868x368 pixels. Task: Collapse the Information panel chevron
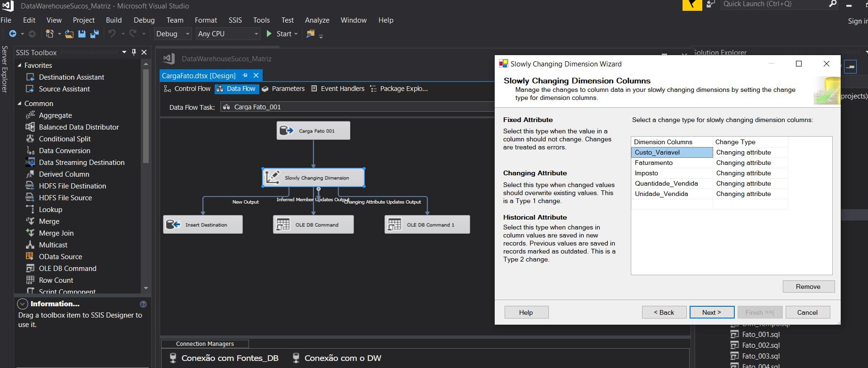(x=23, y=304)
